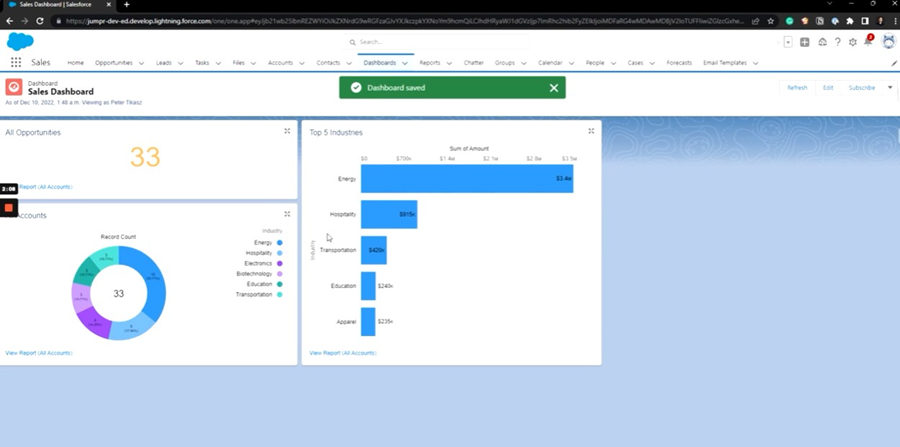The width and height of the screenshot is (900, 447).
Task: Click the Subscribe button
Action: click(862, 88)
